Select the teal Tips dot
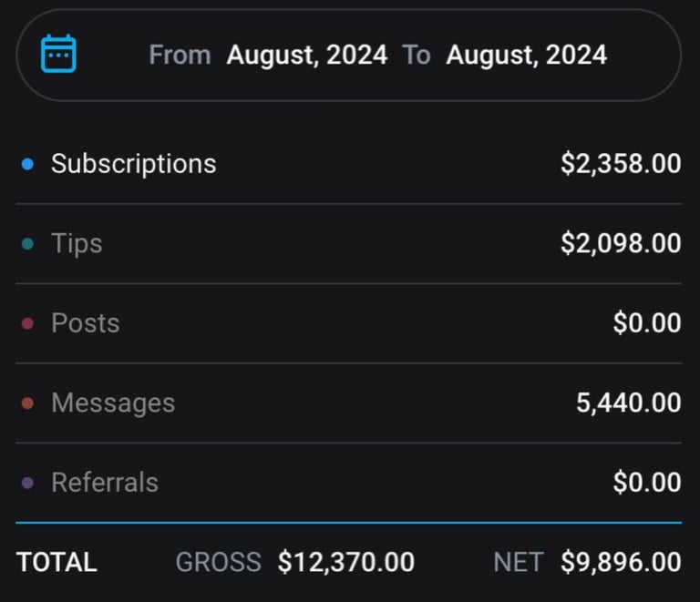 27,244
